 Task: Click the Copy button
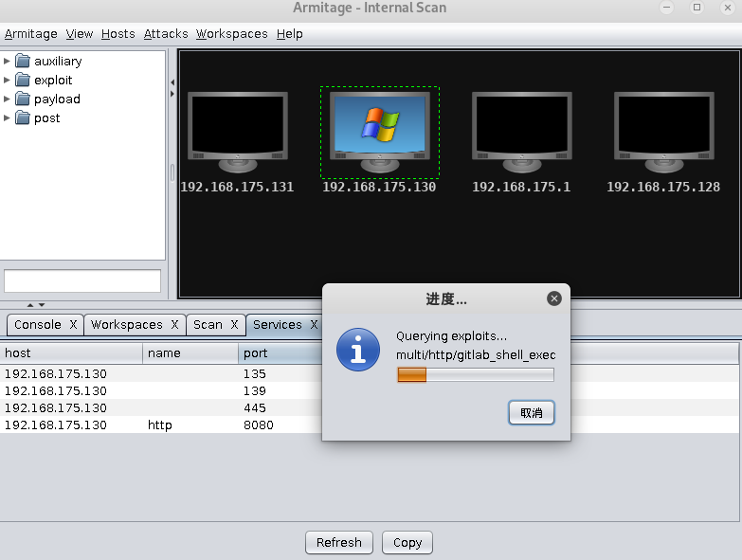pos(407,542)
